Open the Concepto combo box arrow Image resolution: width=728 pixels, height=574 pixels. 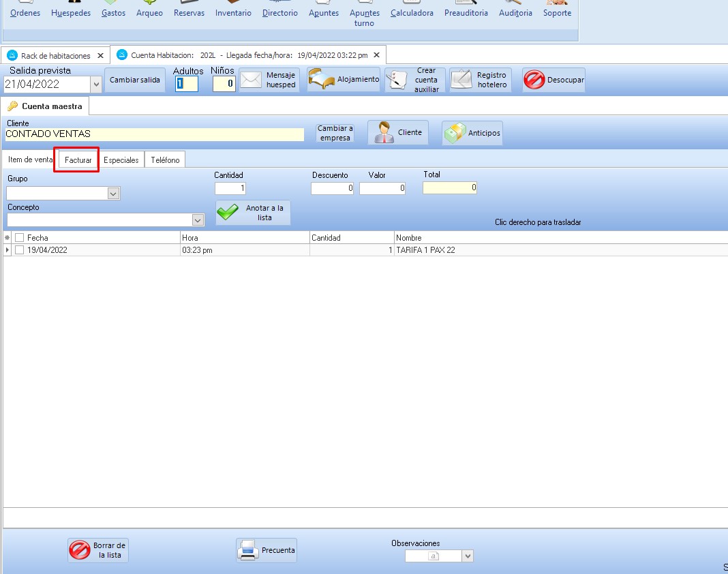click(198, 220)
